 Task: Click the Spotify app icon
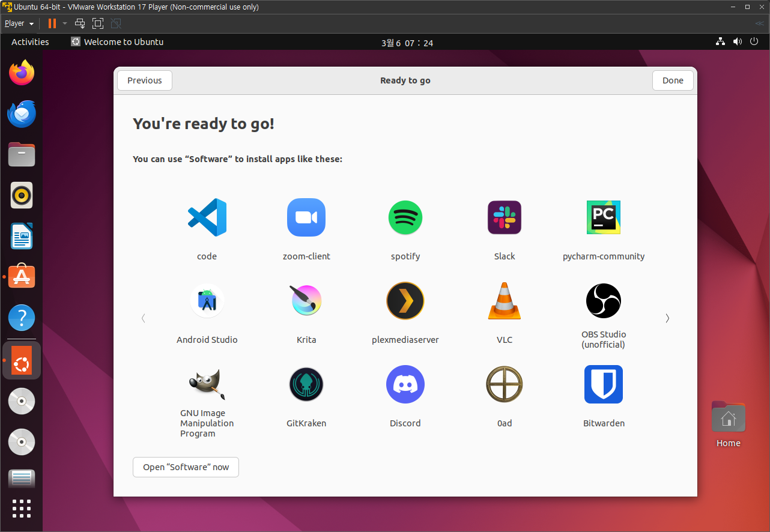click(405, 217)
